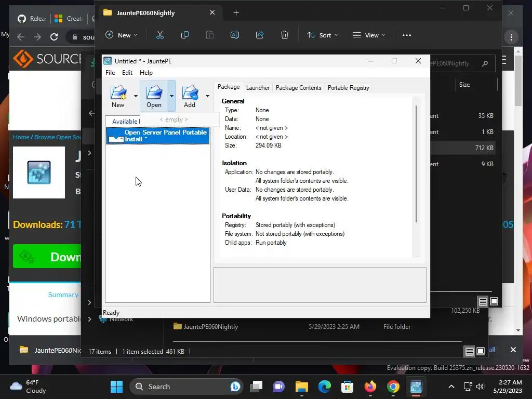This screenshot has height=399, width=532.
Task: Close the browser download bar
Action: pyautogui.click(x=513, y=350)
